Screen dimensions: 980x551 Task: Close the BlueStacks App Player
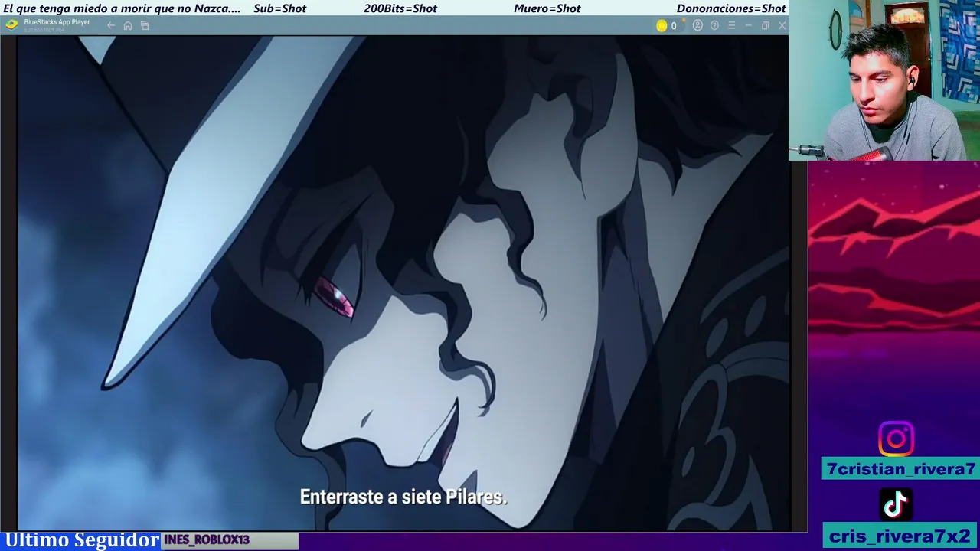tap(782, 25)
